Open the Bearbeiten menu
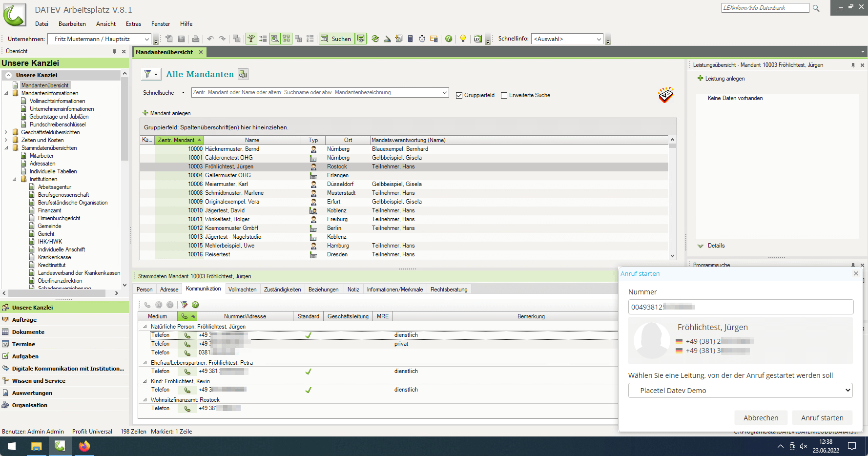This screenshot has height=456, width=868. tap(72, 24)
